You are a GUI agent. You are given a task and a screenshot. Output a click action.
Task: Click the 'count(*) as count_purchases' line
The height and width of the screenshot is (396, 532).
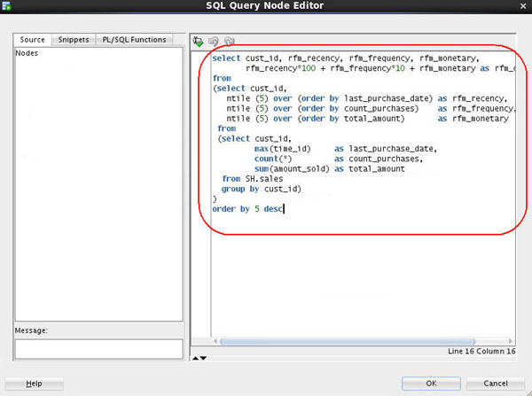[x=339, y=159]
